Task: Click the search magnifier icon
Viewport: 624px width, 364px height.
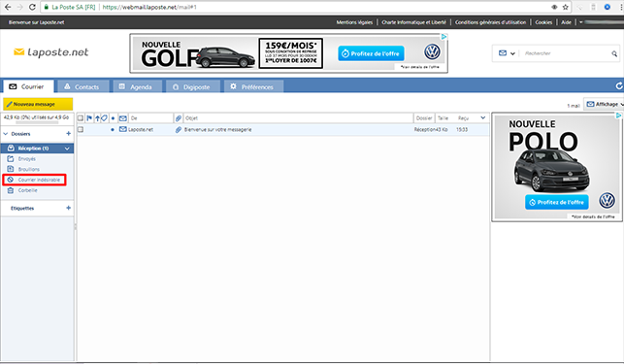Action: [x=614, y=53]
